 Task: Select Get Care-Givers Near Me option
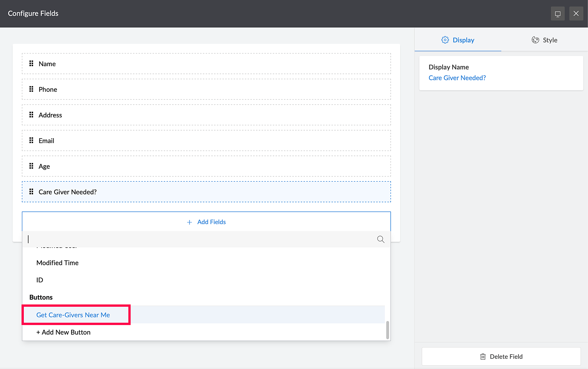(x=73, y=315)
